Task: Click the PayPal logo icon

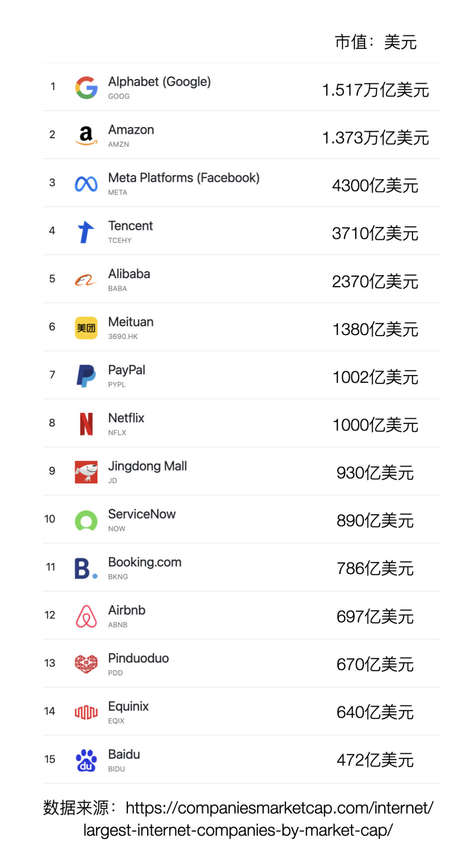Action: [86, 376]
